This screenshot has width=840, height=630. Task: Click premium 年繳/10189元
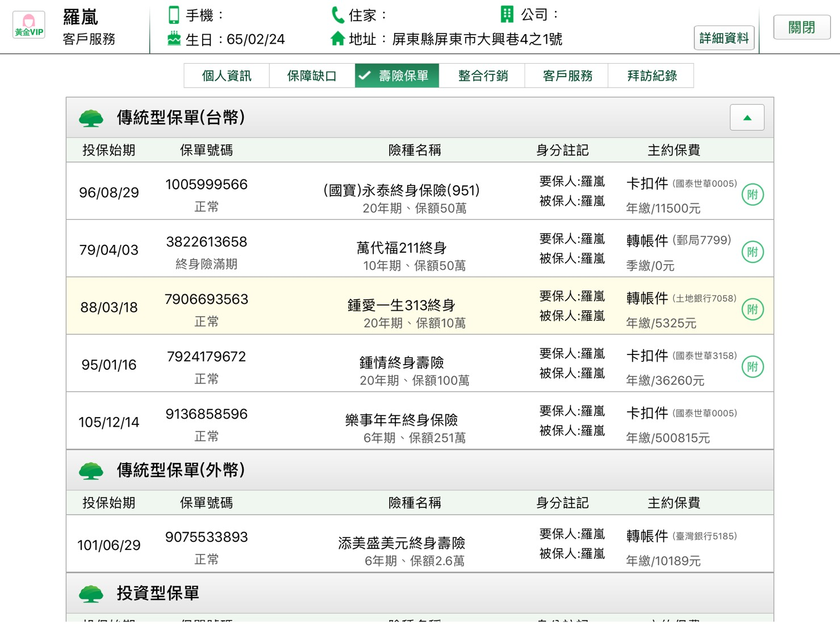tap(663, 561)
